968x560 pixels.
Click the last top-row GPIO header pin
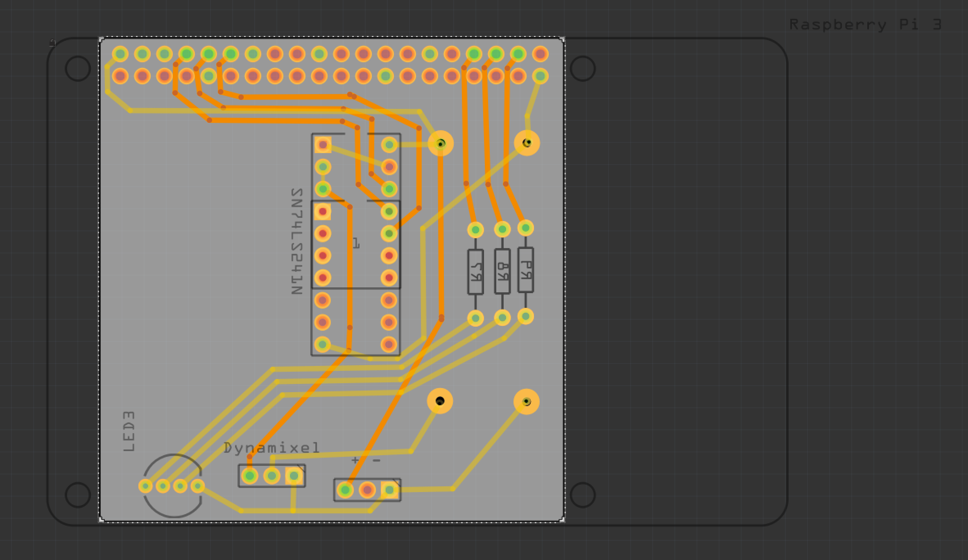point(540,54)
